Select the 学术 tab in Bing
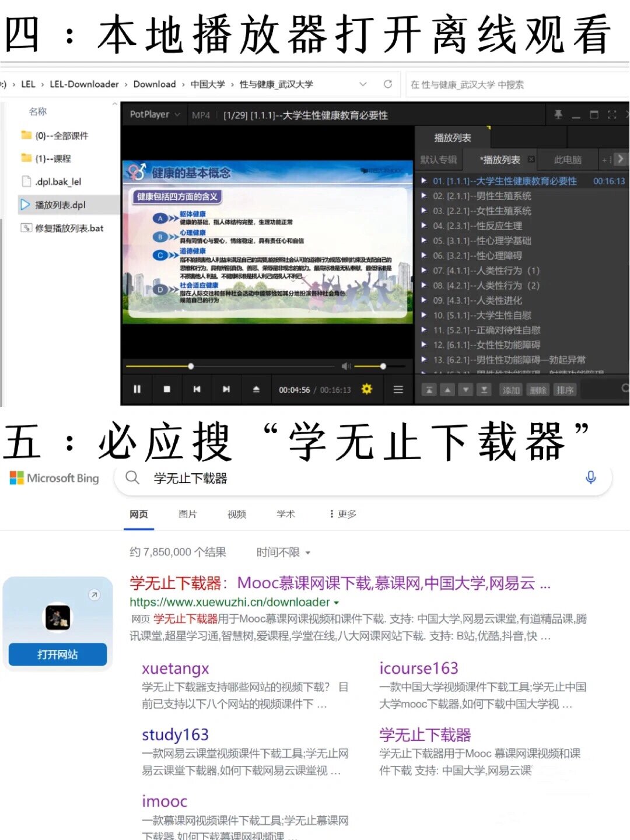The height and width of the screenshot is (840, 630). pos(286,514)
